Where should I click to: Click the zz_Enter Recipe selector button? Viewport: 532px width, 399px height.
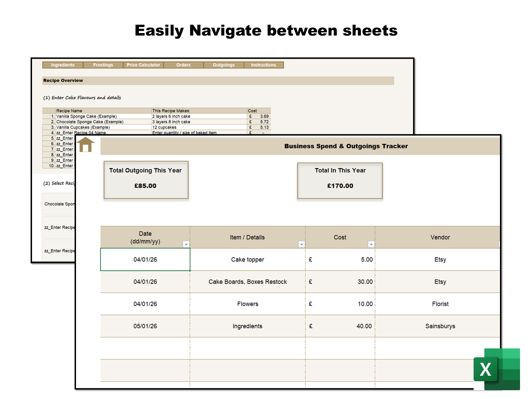[59, 227]
